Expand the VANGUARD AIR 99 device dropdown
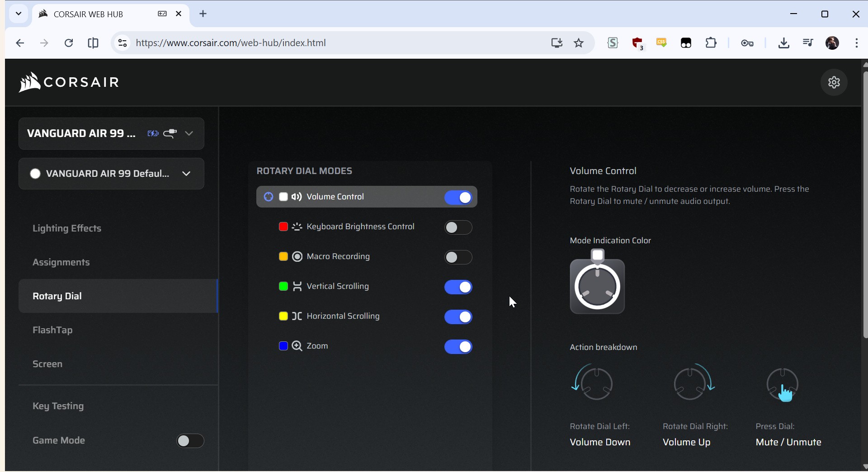Viewport: 868px width, 472px height. tap(189, 133)
